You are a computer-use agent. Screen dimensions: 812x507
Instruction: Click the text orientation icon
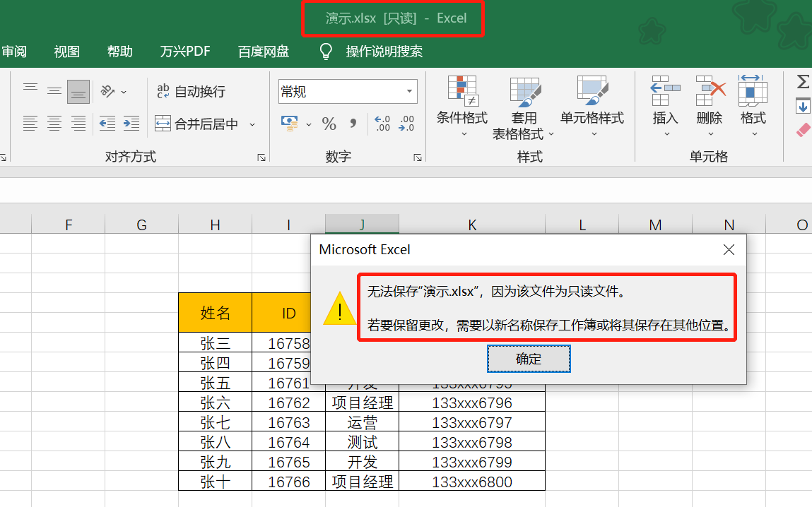pos(107,92)
